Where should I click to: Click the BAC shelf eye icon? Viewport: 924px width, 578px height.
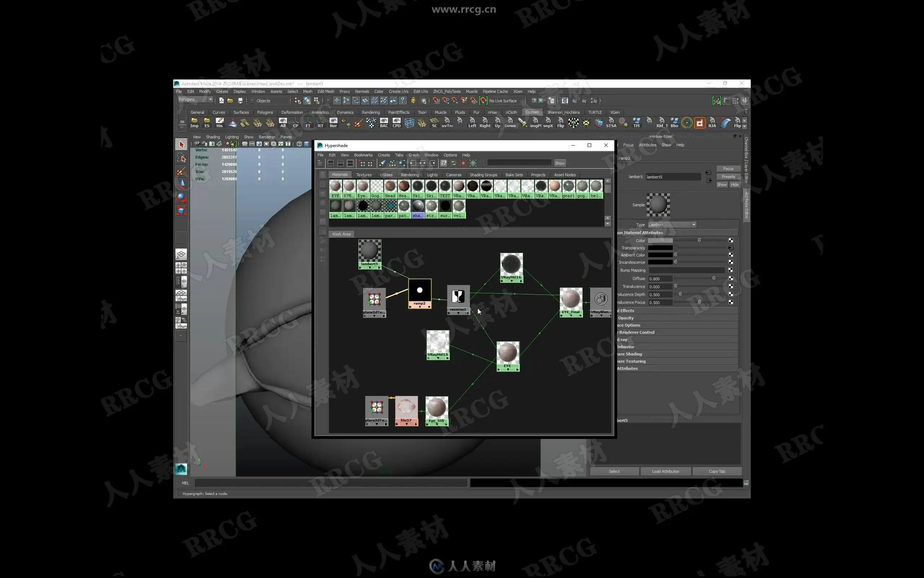[384, 123]
